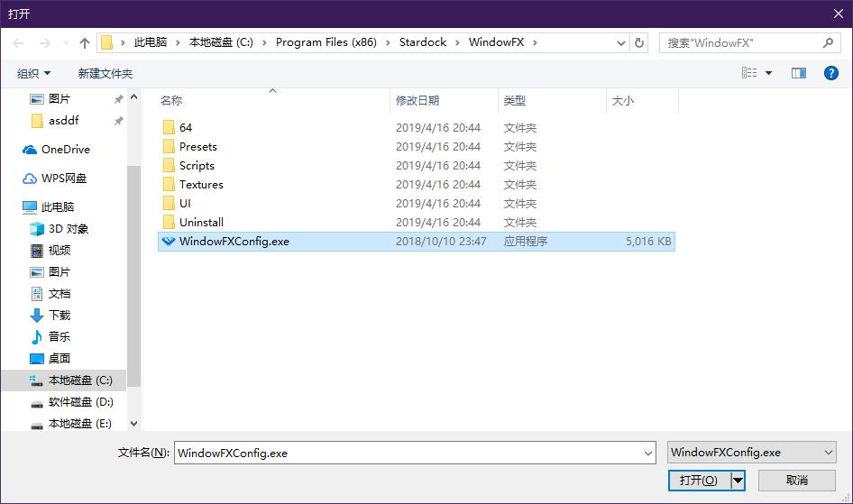Refresh the WindowFX folder listing
The image size is (853, 504).
point(639,42)
